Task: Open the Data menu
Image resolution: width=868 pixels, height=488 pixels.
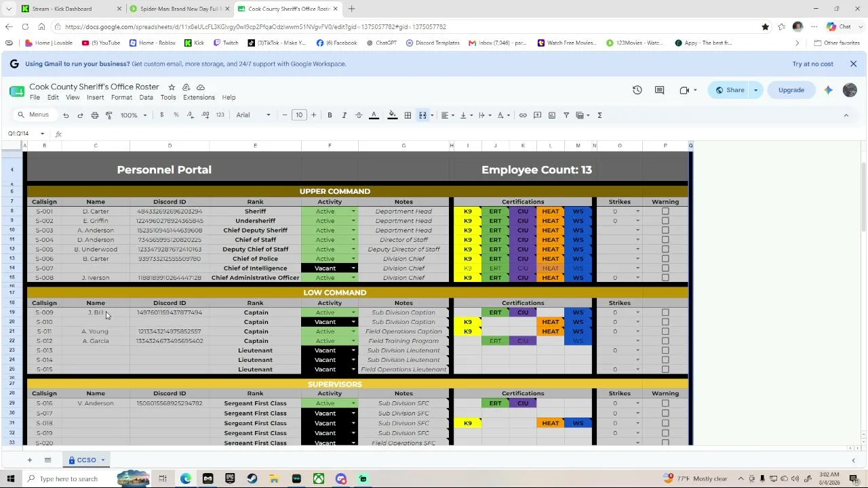Action: point(146,98)
